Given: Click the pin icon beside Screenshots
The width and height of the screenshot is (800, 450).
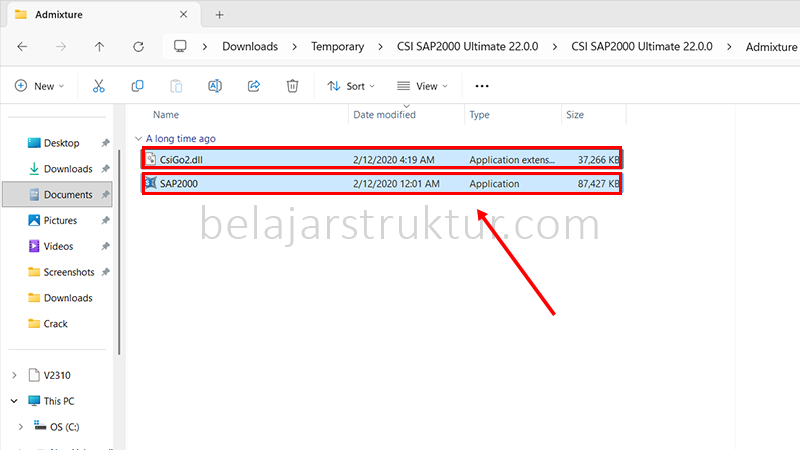Looking at the screenshot, I should tap(105, 272).
